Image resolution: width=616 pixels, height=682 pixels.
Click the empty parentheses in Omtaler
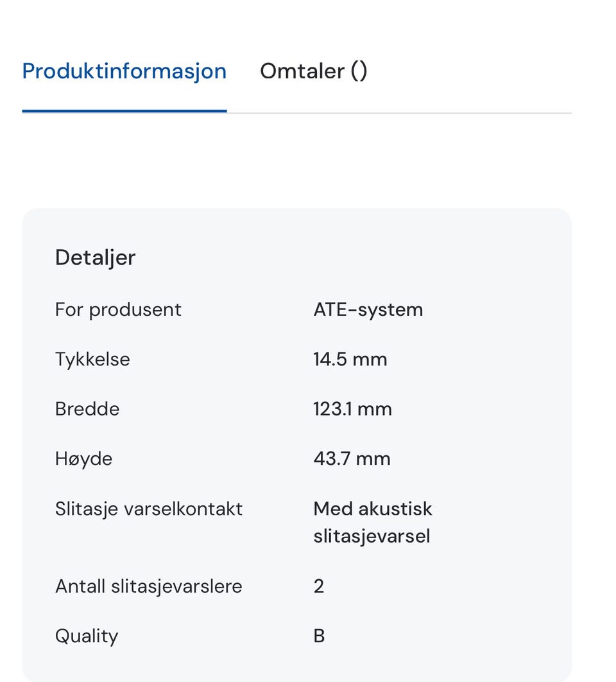click(x=359, y=71)
